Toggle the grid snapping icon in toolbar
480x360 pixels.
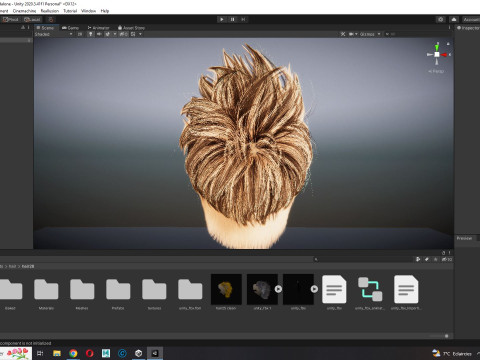click(50, 19)
